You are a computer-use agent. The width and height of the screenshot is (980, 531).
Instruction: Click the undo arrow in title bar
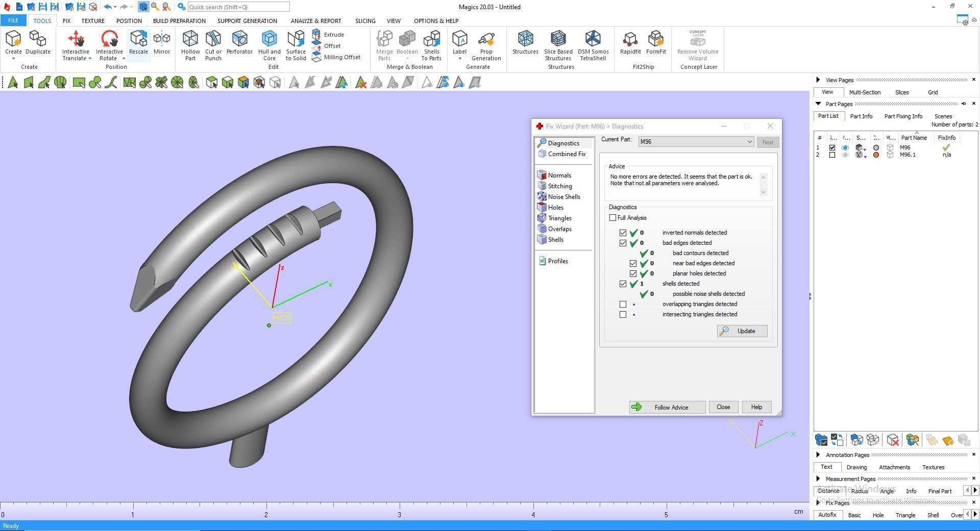pyautogui.click(x=107, y=7)
